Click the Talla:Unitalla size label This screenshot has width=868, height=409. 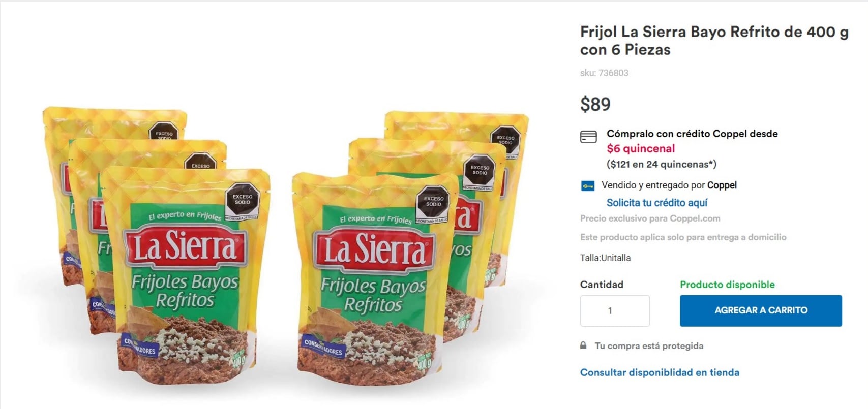point(605,258)
